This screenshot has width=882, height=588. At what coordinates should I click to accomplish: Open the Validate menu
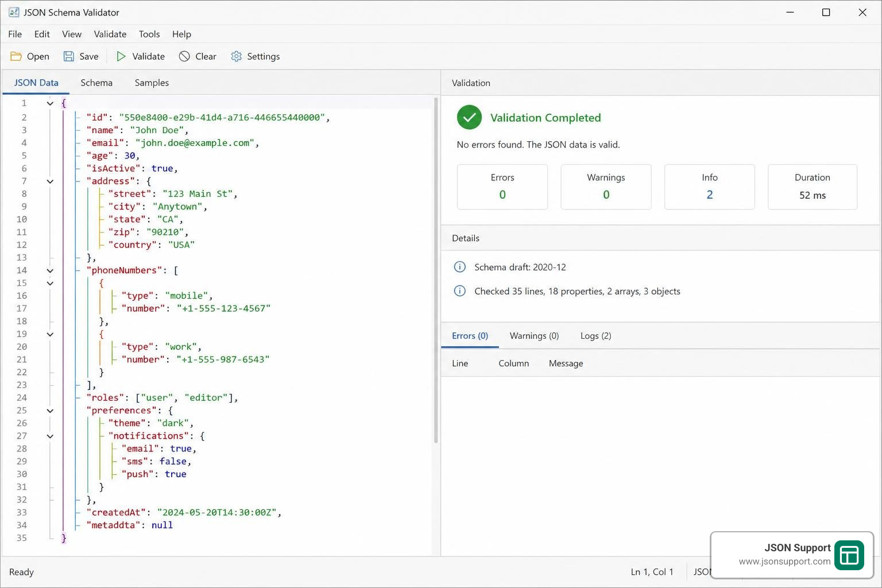[x=110, y=34]
